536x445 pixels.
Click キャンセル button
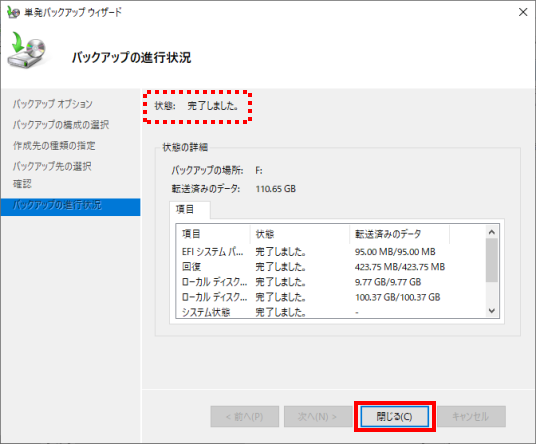[x=471, y=416]
